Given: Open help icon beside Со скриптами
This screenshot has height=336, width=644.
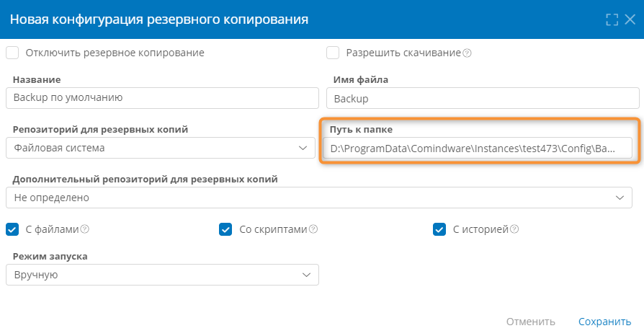Looking at the screenshot, I should tap(313, 229).
